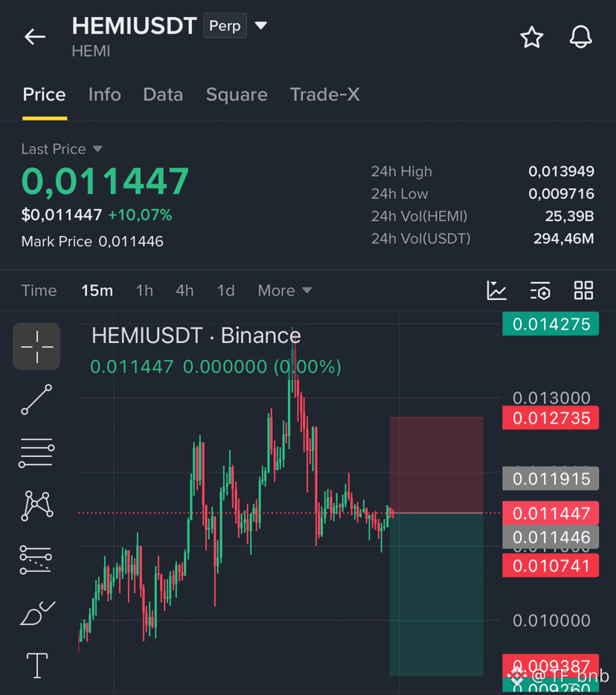616x695 pixels.
Task: Click the 24h Low value 0,009716
Action: point(561,193)
